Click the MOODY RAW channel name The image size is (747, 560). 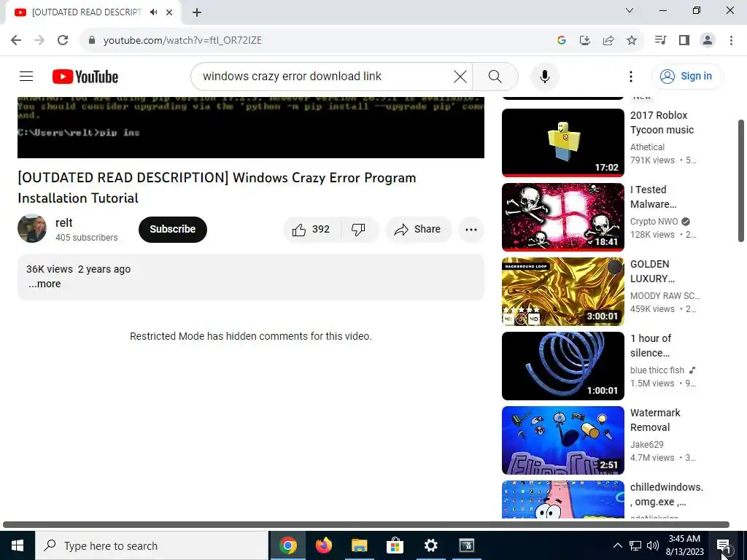tap(665, 296)
